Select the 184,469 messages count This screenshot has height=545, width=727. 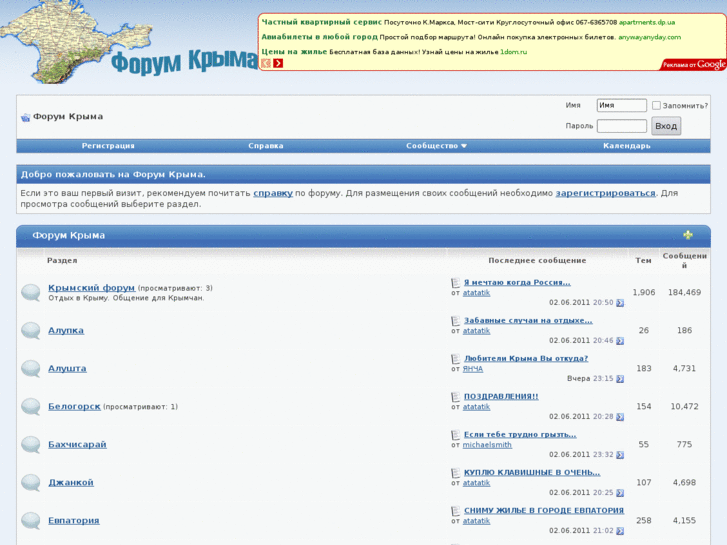(x=684, y=292)
